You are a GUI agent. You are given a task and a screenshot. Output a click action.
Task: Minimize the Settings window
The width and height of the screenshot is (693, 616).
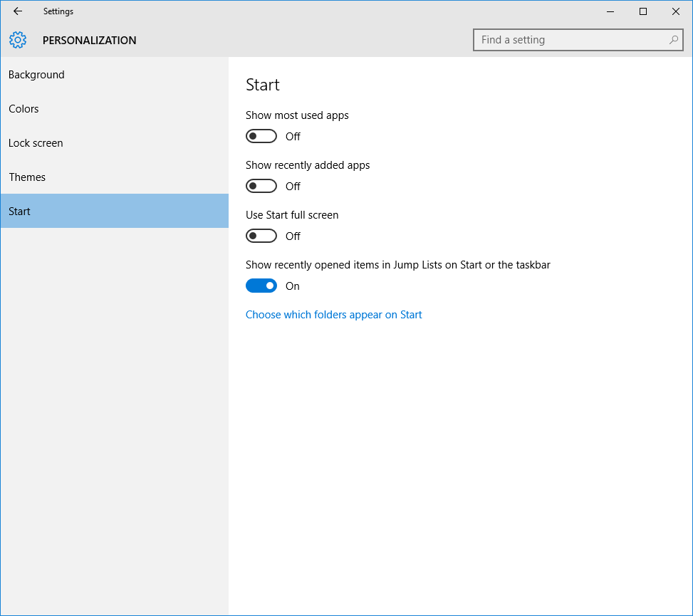point(610,11)
